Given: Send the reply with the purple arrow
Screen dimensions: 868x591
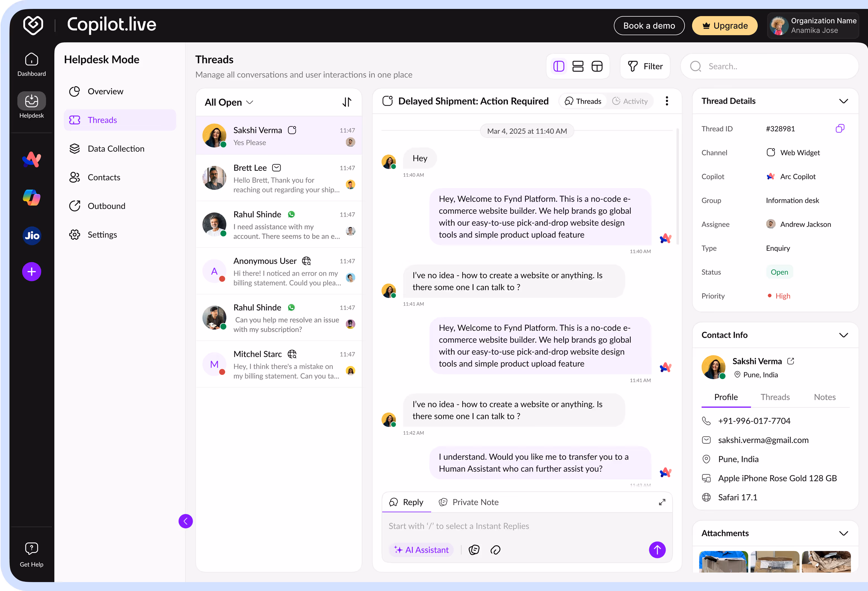Looking at the screenshot, I should [x=657, y=549].
